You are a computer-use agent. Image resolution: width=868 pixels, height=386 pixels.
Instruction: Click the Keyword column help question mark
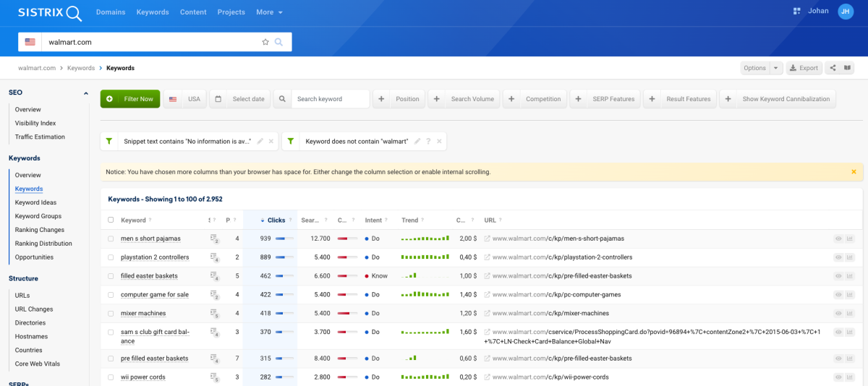click(x=150, y=220)
